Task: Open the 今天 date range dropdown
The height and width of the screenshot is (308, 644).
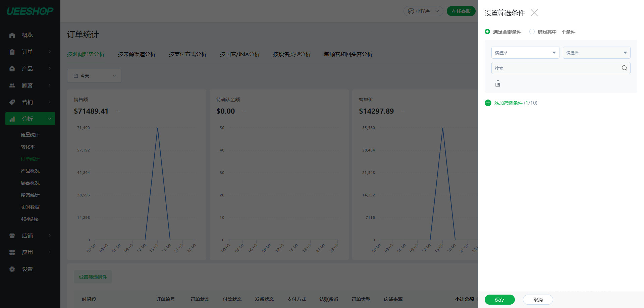Action: (x=94, y=76)
